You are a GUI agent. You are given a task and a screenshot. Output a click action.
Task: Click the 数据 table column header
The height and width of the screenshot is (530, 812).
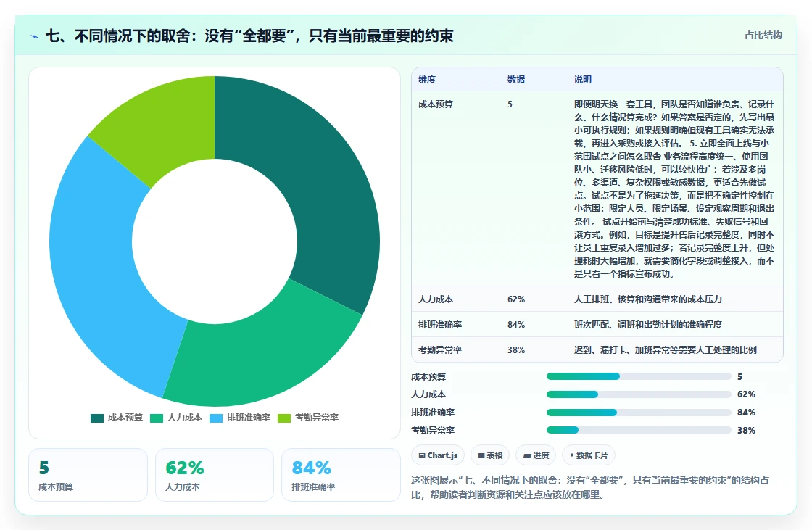(x=515, y=79)
